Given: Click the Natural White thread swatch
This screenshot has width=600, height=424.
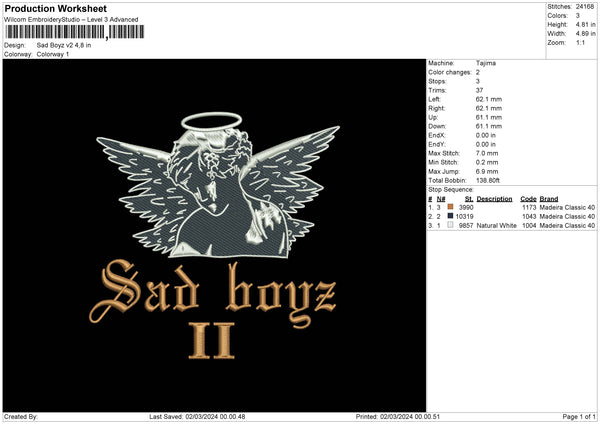Looking at the screenshot, I should [451, 226].
